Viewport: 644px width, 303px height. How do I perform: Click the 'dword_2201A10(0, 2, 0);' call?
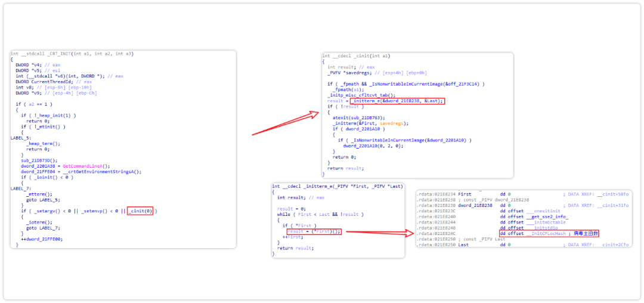[373, 146]
